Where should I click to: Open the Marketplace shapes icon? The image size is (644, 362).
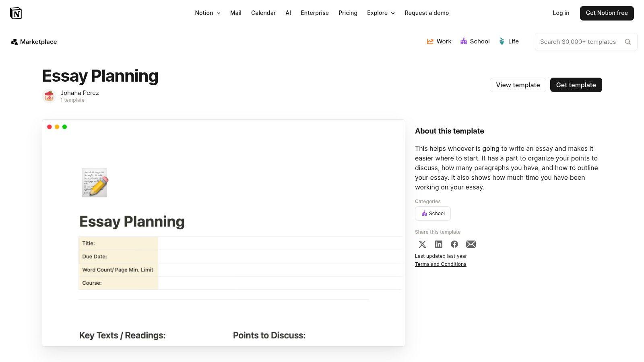[14, 42]
